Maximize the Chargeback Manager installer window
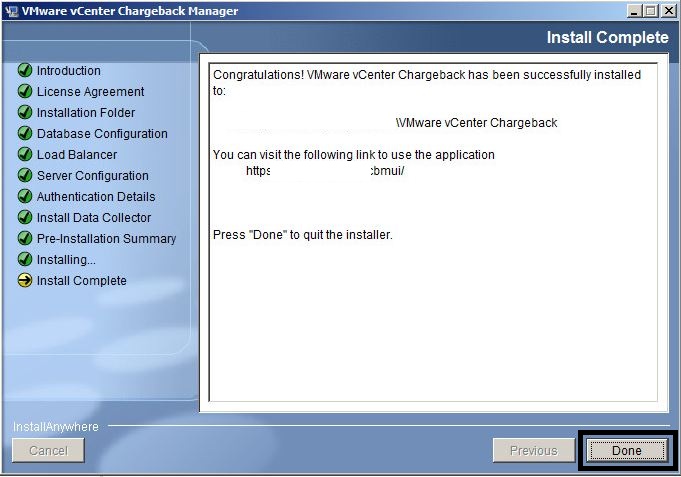The image size is (681, 477). tap(651, 11)
